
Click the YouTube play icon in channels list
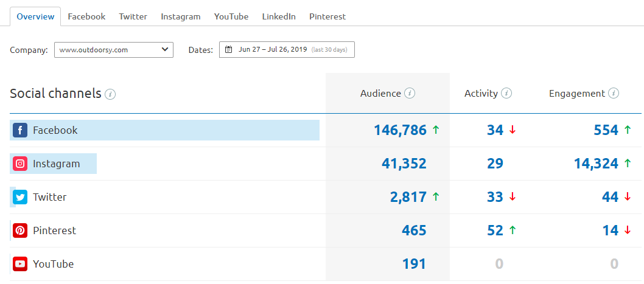pos(20,264)
